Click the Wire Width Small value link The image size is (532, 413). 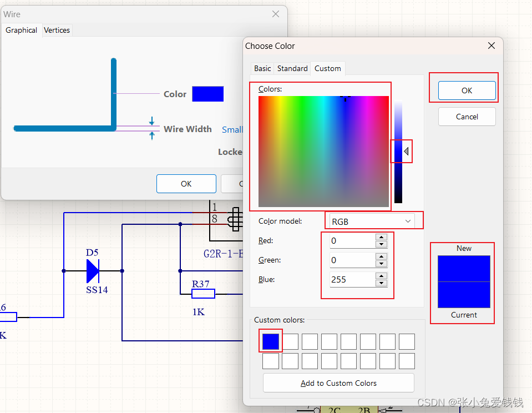click(232, 129)
